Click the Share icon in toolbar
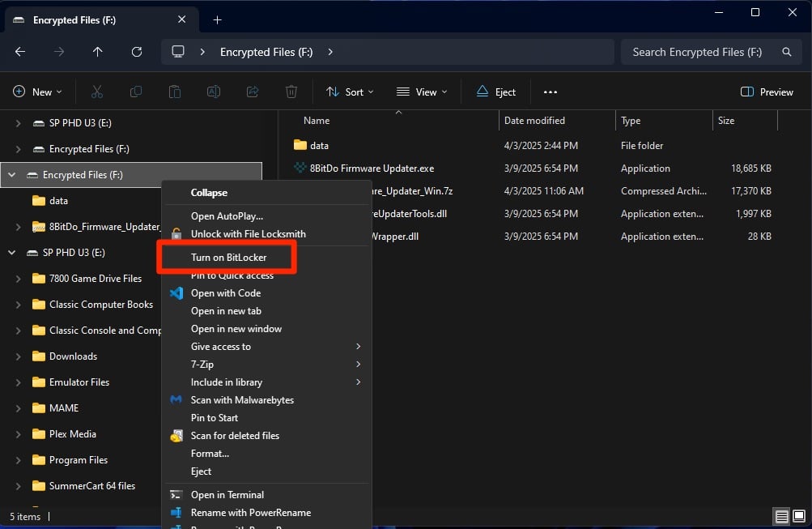812x529 pixels. click(253, 92)
